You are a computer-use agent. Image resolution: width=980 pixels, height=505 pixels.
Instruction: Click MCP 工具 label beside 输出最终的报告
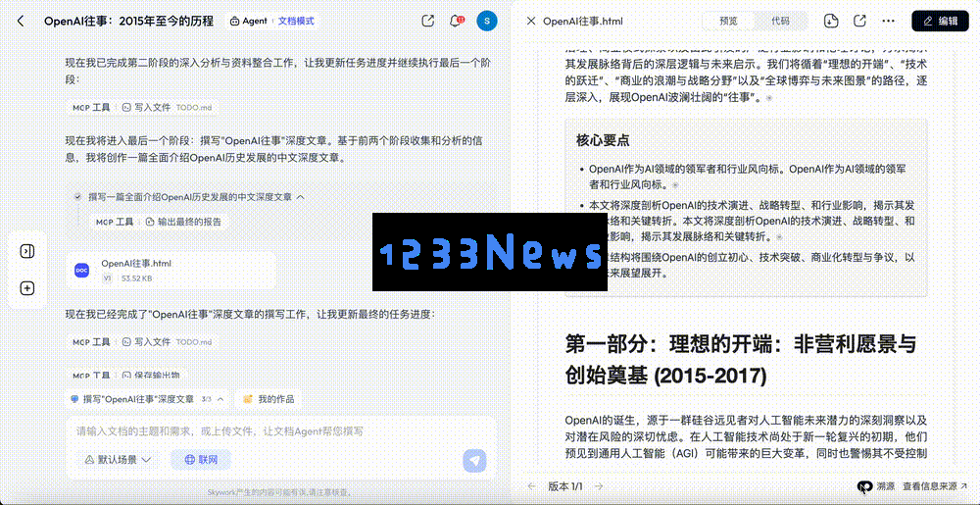[x=115, y=222]
